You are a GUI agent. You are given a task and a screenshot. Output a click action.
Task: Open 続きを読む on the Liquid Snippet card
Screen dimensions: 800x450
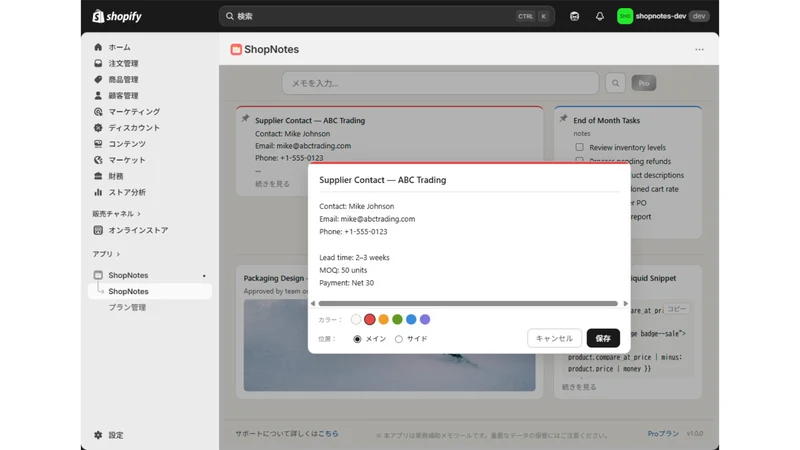(579, 387)
